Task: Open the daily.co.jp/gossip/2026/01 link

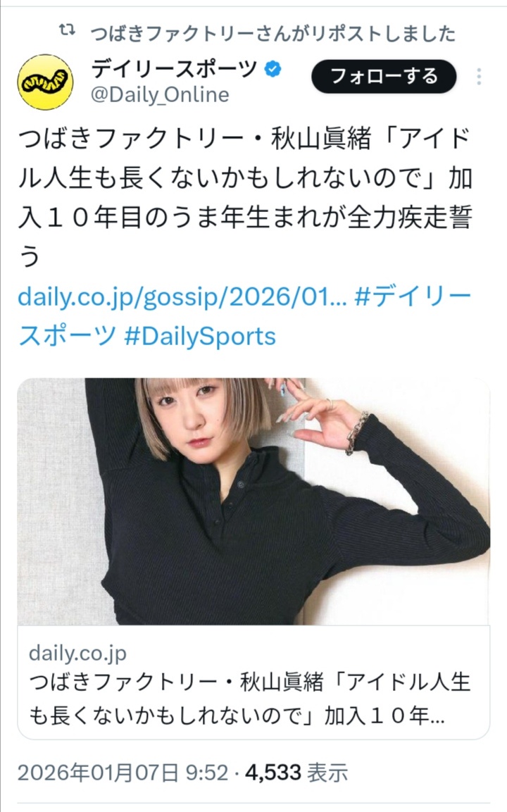Action: coord(182,296)
